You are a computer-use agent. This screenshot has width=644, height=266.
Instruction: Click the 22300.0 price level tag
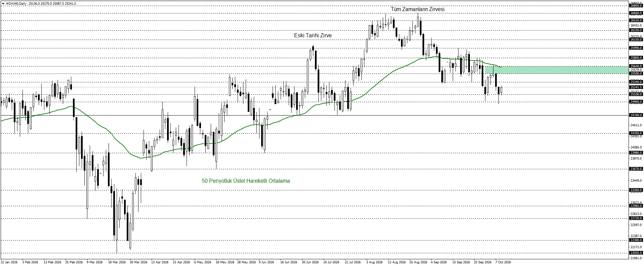[636, 240]
